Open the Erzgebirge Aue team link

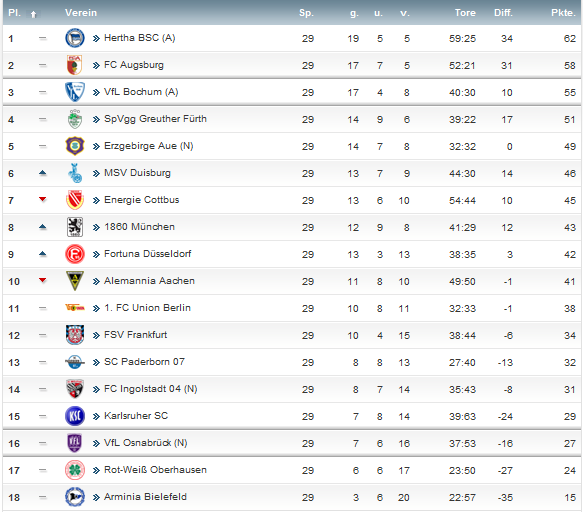[x=148, y=146]
